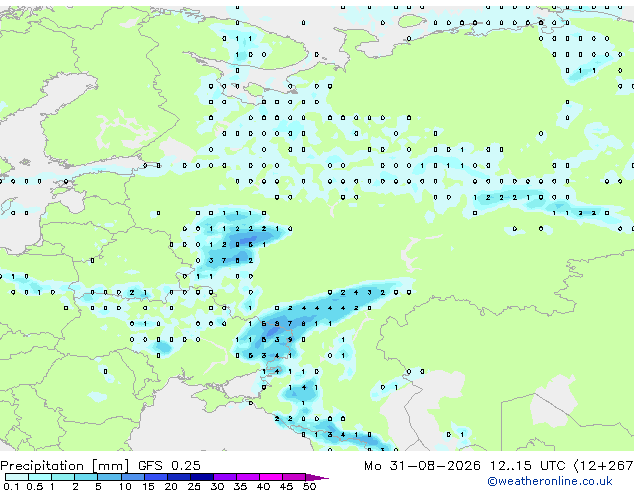Click the '35' legend scale label
634x490 pixels.
[240, 486]
